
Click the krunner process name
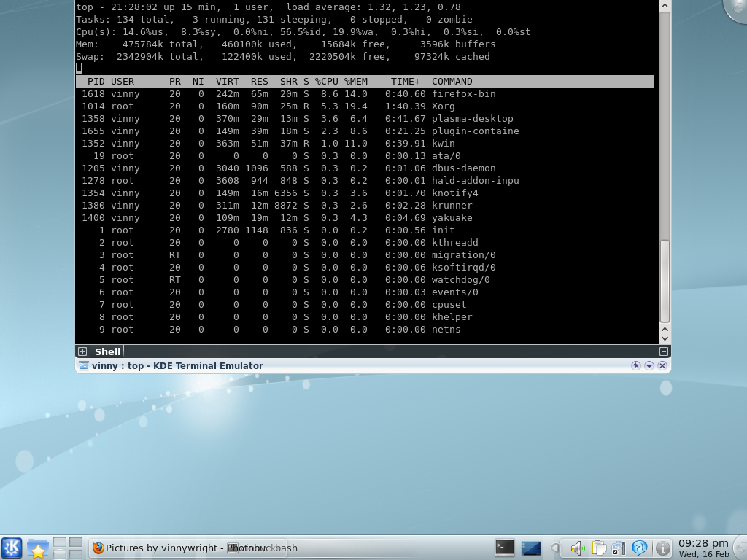[x=452, y=205]
